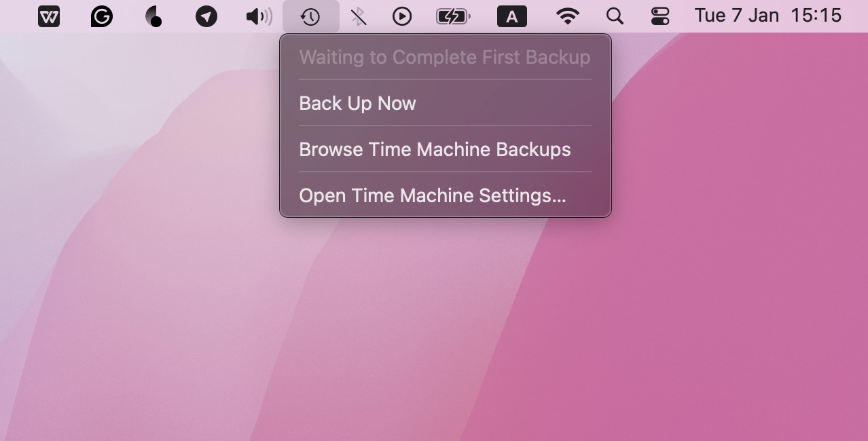Open the half-circle moon-shaped menu bar icon

pos(154,16)
